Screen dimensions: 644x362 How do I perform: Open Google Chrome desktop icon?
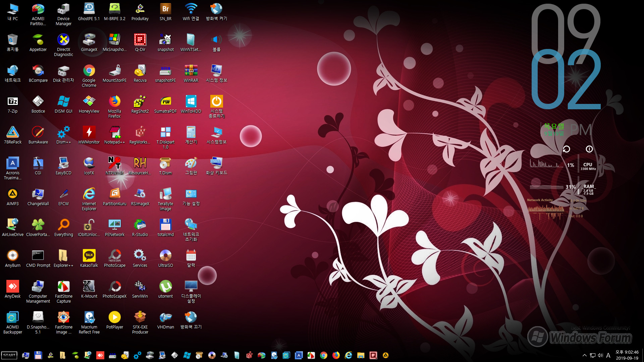(89, 76)
